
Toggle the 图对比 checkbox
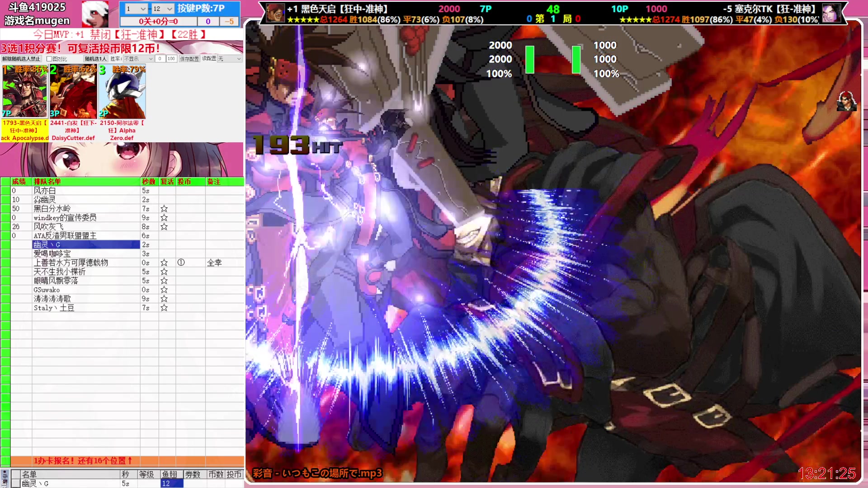49,59
